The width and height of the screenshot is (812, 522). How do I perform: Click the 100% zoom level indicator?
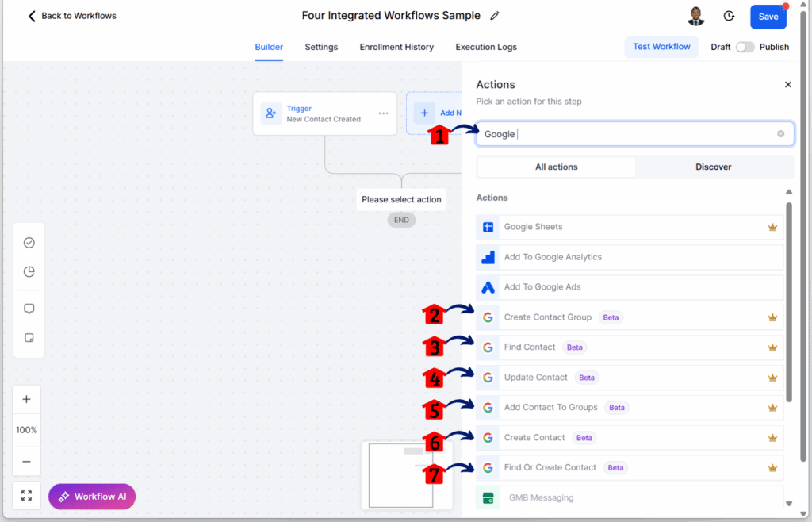pyautogui.click(x=26, y=430)
